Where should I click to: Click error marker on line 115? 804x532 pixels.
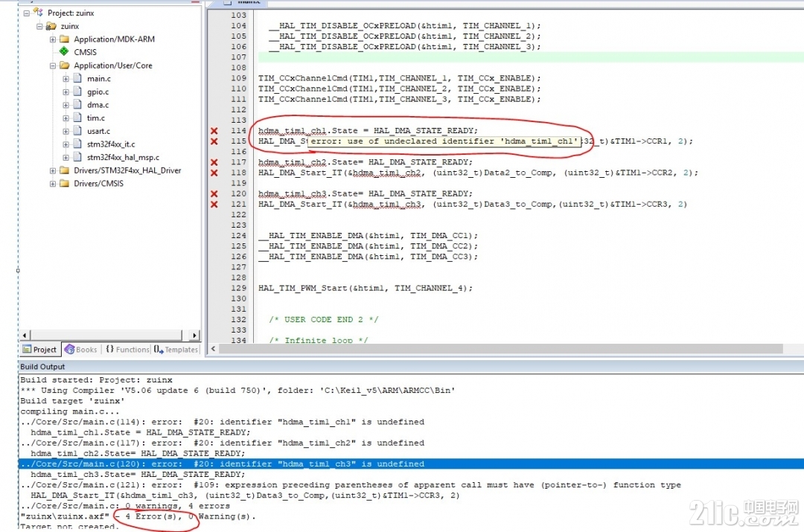(214, 141)
